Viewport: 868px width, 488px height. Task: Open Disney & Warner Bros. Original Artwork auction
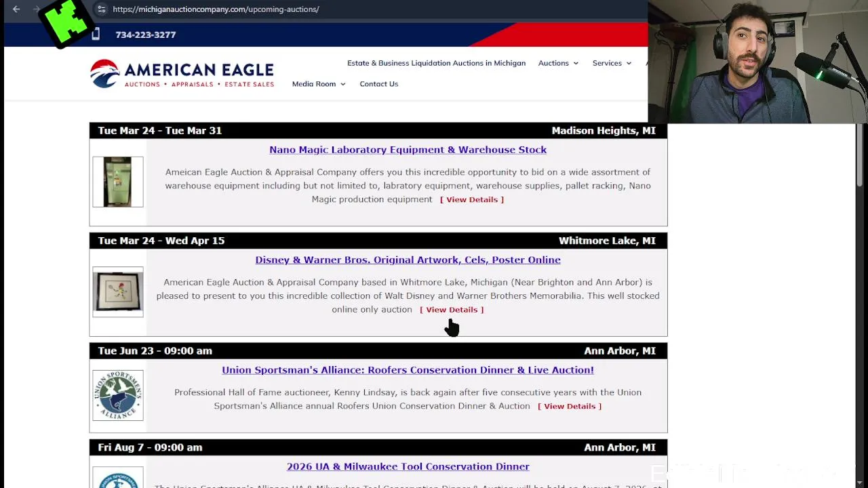408,260
